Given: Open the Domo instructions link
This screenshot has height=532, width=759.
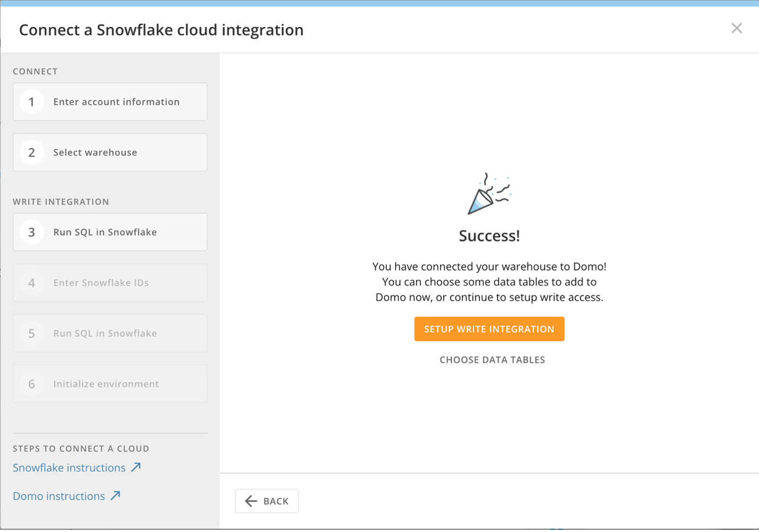Looking at the screenshot, I should (x=59, y=496).
